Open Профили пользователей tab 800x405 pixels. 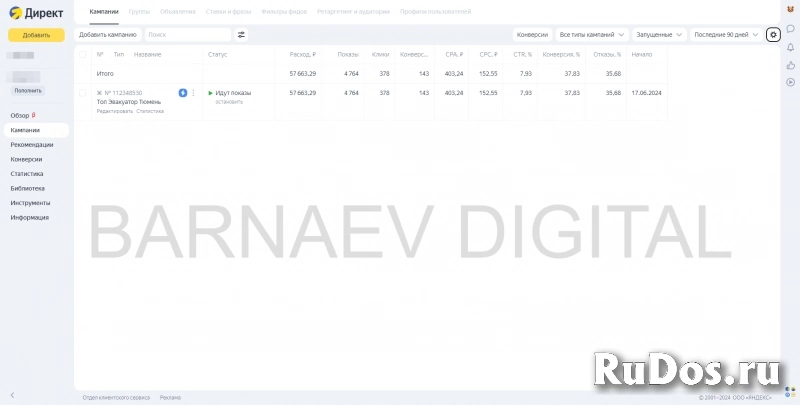tap(436, 11)
